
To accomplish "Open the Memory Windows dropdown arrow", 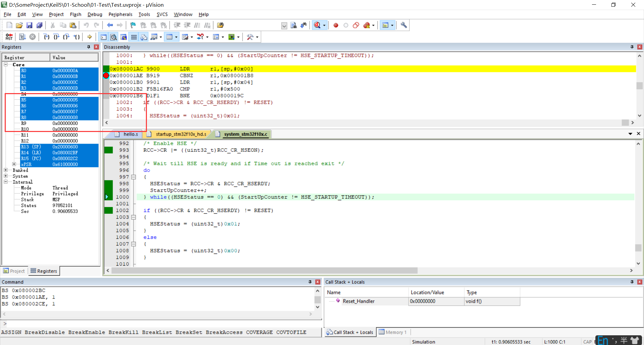I will click(176, 37).
